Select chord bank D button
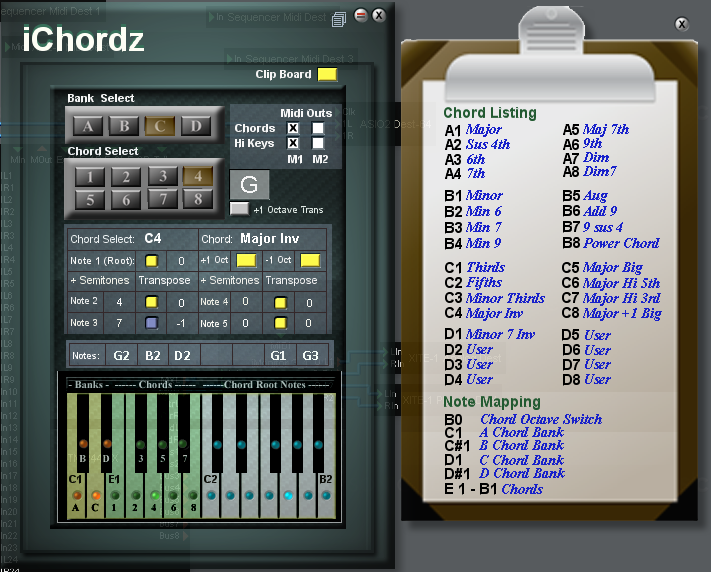711x572 pixels. coord(196,126)
